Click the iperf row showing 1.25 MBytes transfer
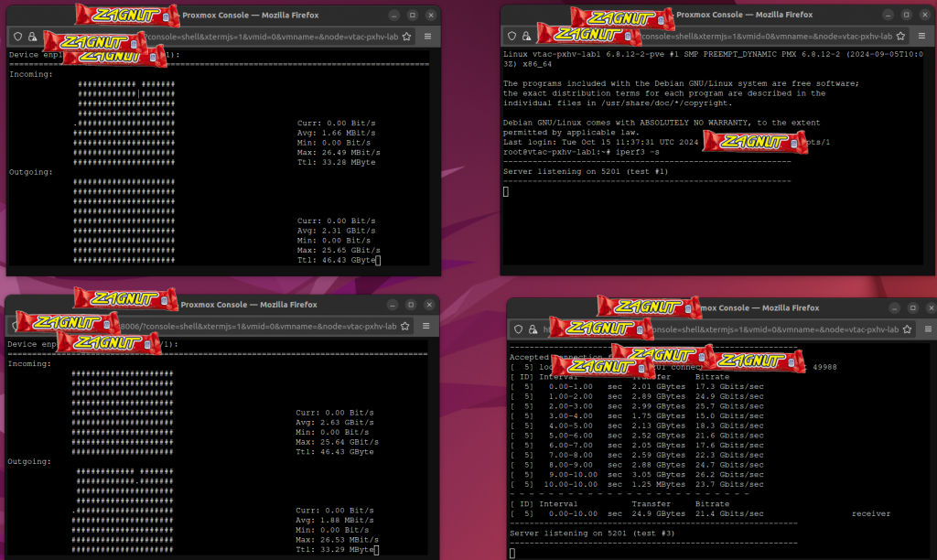 pos(637,485)
